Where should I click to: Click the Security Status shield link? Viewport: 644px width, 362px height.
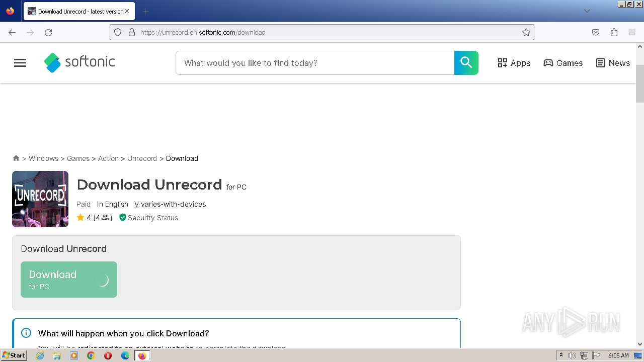click(x=148, y=218)
